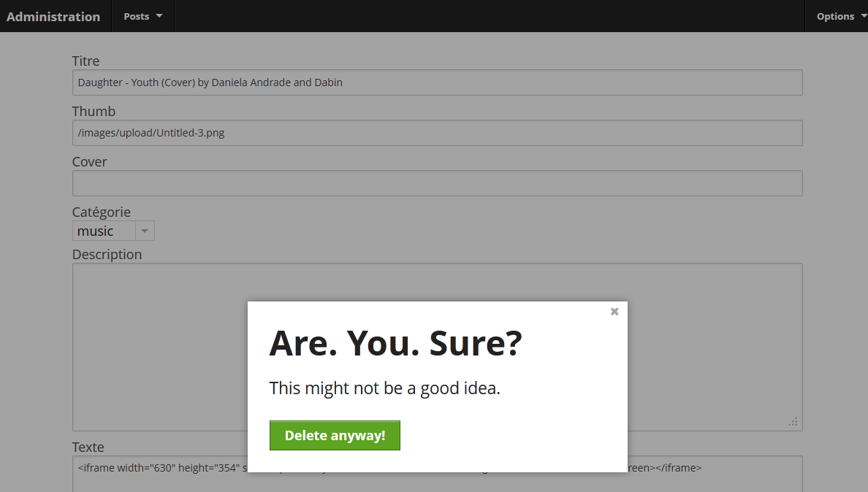Image resolution: width=868 pixels, height=492 pixels.
Task: Open the Catégorie dropdown showing music
Action: click(104, 231)
